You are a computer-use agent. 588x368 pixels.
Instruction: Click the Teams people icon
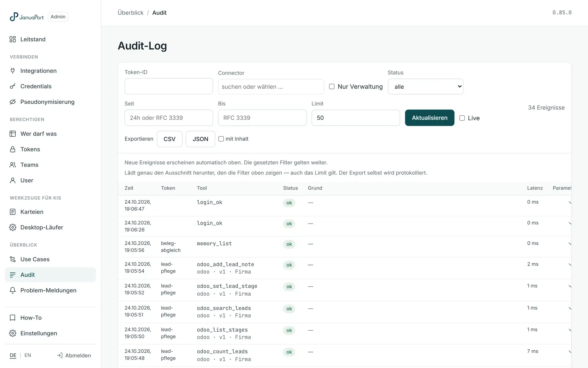tap(13, 165)
